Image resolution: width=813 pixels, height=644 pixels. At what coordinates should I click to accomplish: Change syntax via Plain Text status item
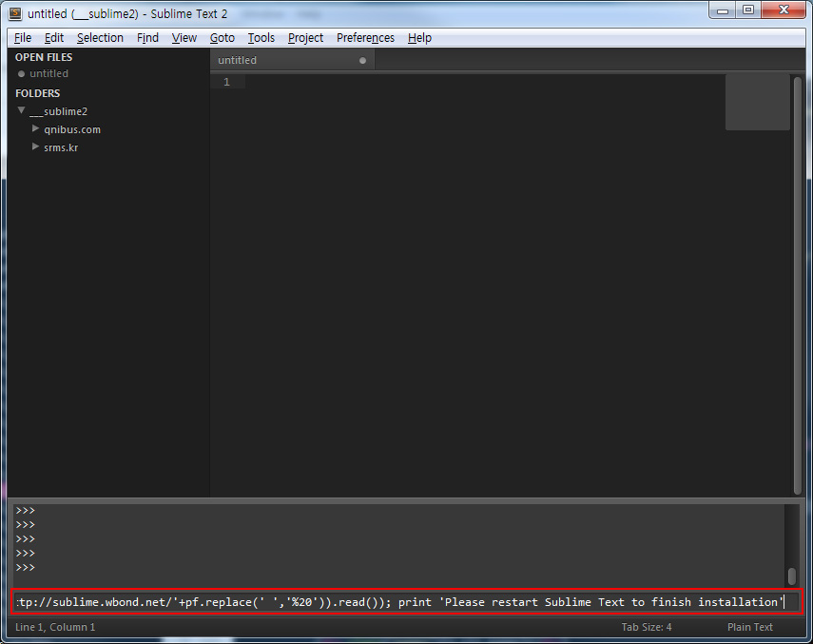click(x=750, y=627)
